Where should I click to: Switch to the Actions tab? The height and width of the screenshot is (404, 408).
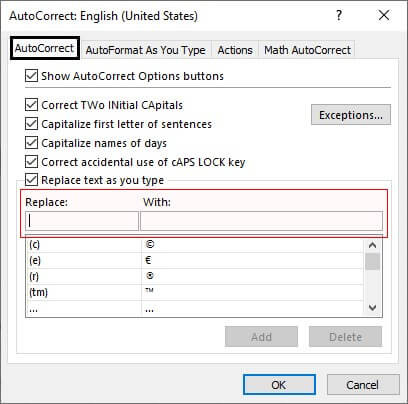point(235,50)
